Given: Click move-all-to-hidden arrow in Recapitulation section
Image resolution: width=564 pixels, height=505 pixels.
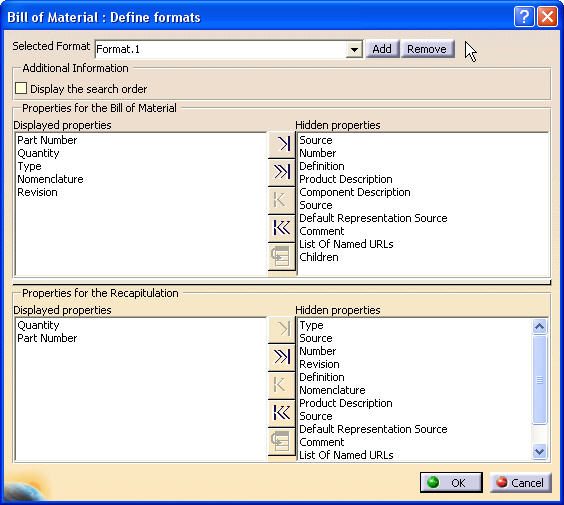Looking at the screenshot, I should [282, 357].
